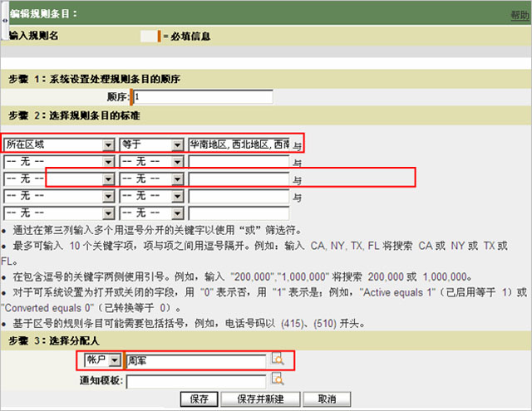Click the 取消 button
532x411 pixels.
pyautogui.click(x=315, y=399)
